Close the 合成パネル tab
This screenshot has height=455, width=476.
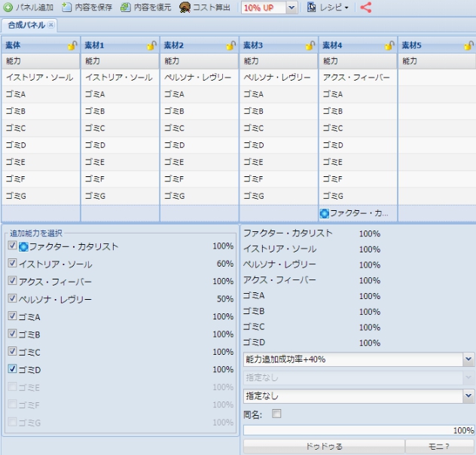(x=51, y=25)
